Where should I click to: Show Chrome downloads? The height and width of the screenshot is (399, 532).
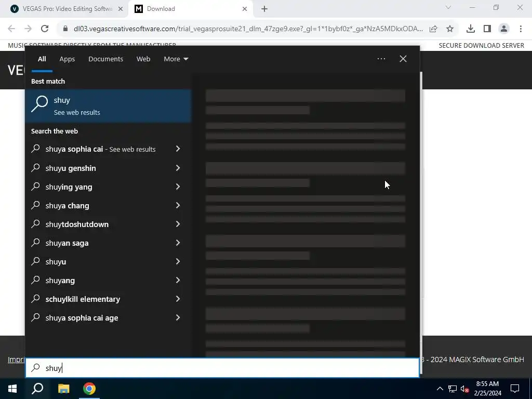[470, 29]
